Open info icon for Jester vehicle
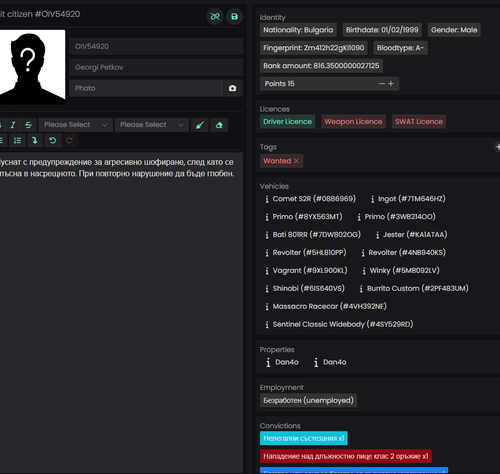The width and height of the screenshot is (500, 474). click(x=377, y=235)
